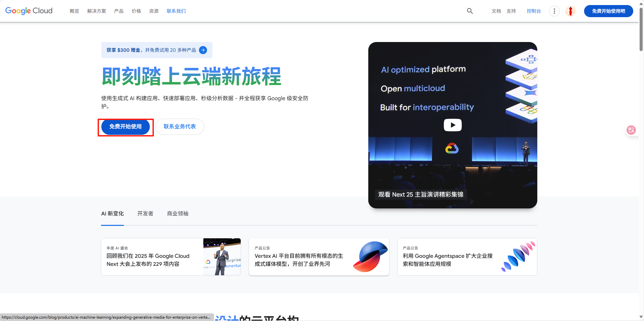
Task: Click the 免费开始使用 hero button
Action: [126, 127]
